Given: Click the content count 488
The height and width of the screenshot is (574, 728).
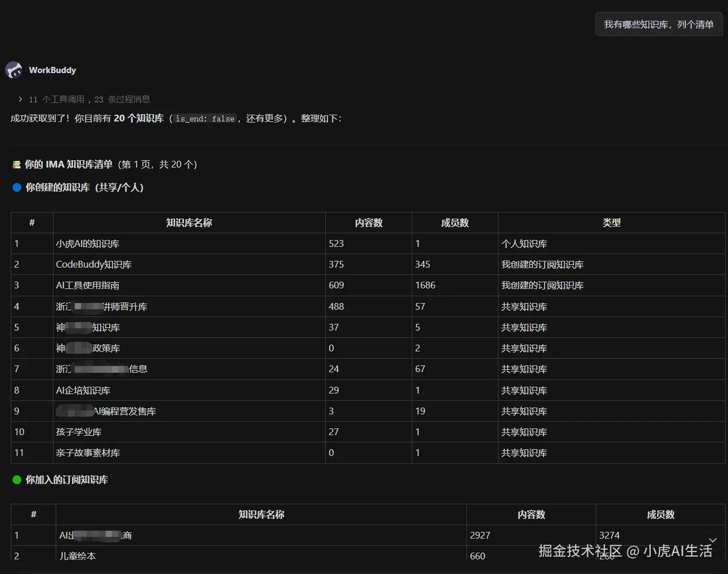Looking at the screenshot, I should (336, 307).
